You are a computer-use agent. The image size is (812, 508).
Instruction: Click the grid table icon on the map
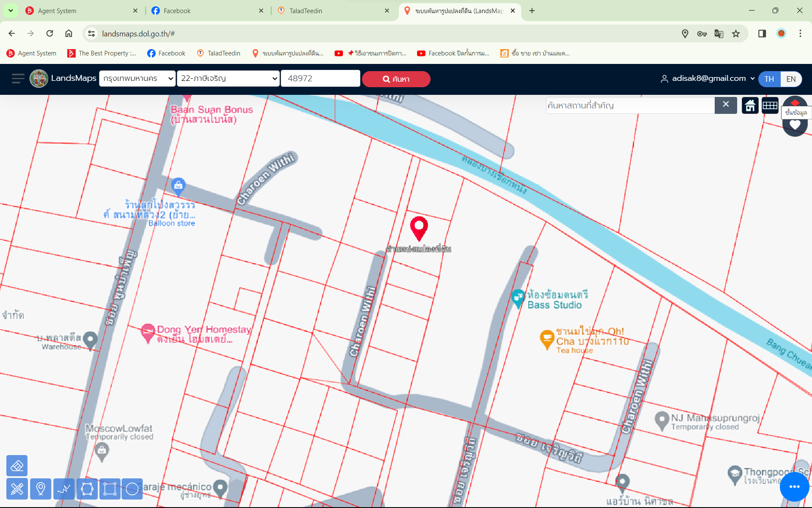pos(770,105)
